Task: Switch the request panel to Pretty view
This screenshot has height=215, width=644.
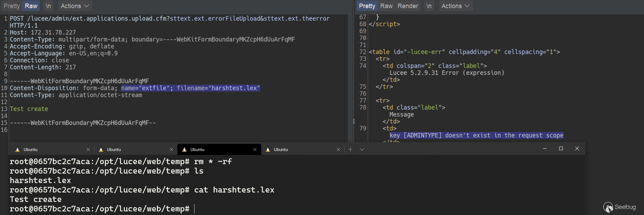Action: (12, 6)
